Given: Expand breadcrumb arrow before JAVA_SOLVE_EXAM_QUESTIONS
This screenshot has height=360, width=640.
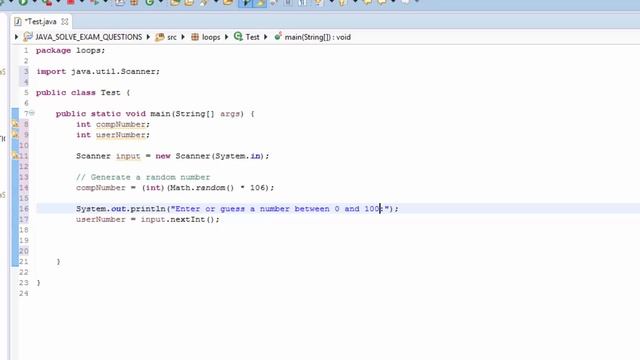Looking at the screenshot, I should coord(16,37).
